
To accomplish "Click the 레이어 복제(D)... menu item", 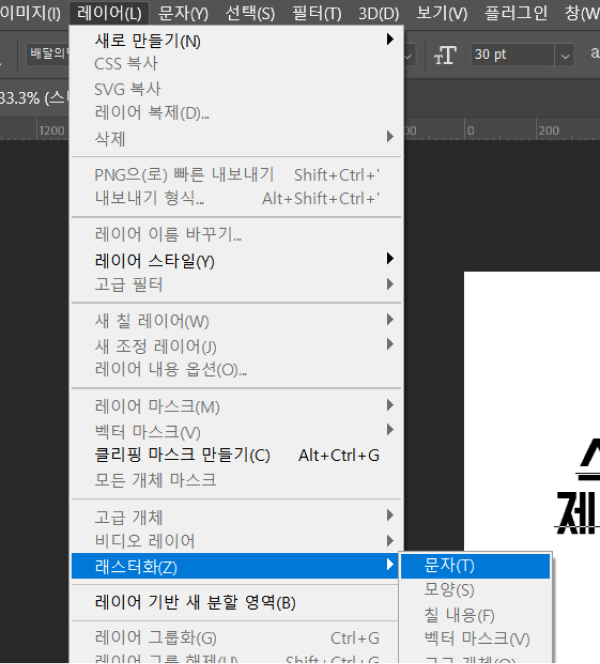I will tap(152, 112).
